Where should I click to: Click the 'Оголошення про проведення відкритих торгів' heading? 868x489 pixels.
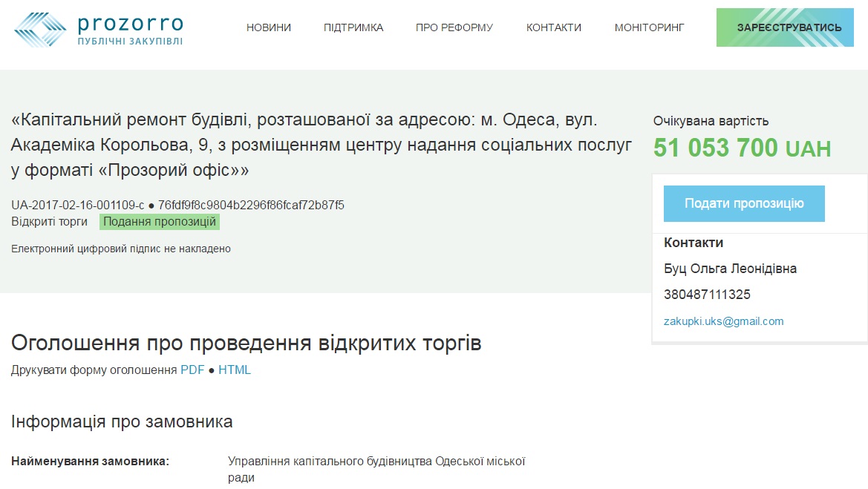(246, 344)
